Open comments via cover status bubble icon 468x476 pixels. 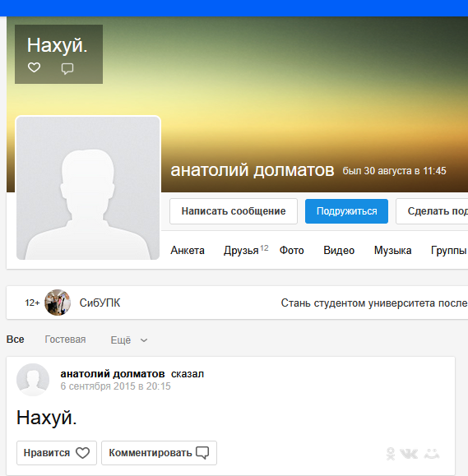click(67, 68)
